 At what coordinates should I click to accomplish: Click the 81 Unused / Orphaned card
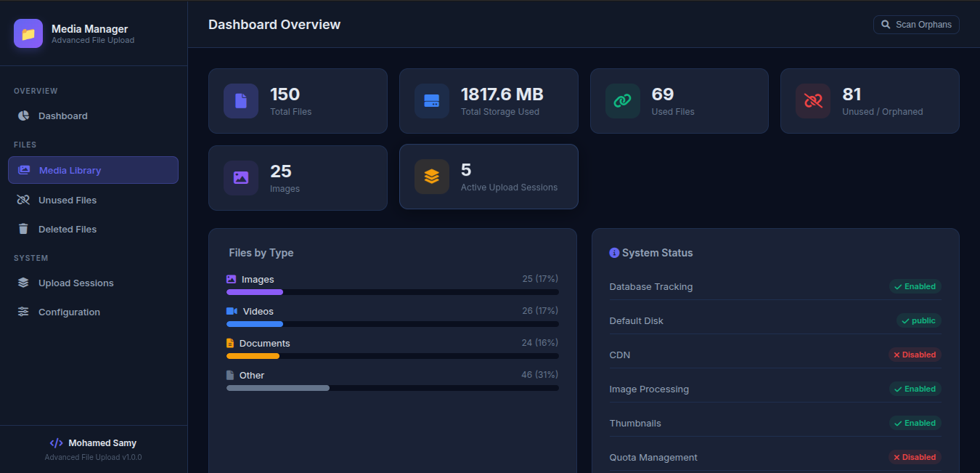click(870, 101)
